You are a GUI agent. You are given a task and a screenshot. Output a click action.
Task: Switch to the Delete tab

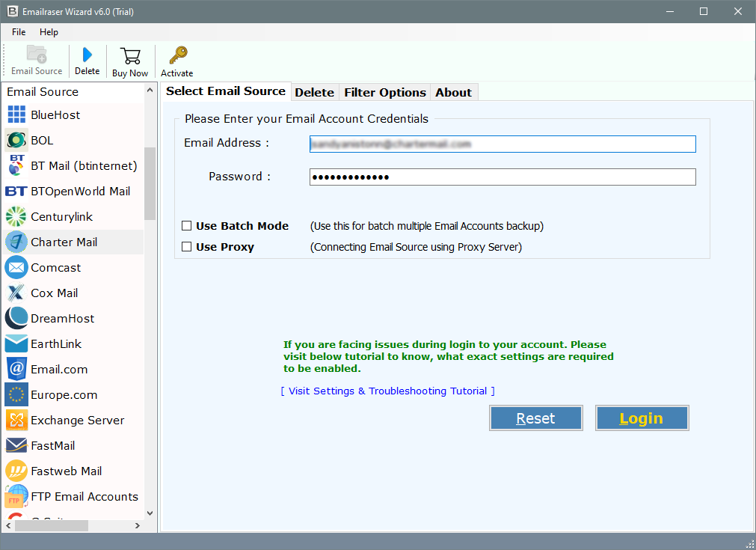[x=314, y=92]
